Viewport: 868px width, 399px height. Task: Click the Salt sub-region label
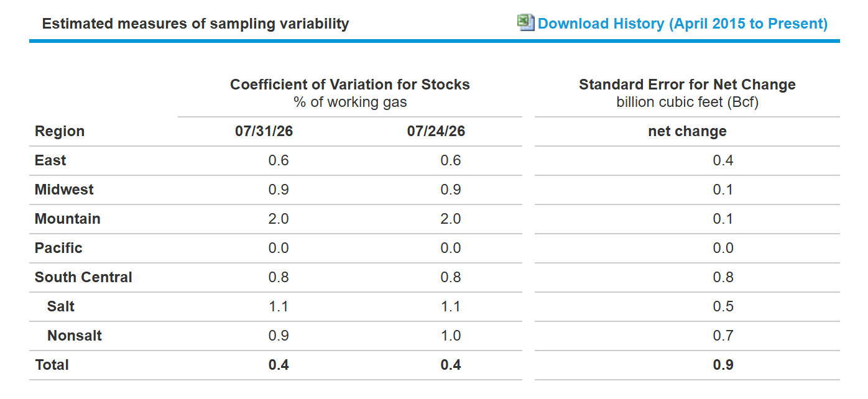(61, 306)
